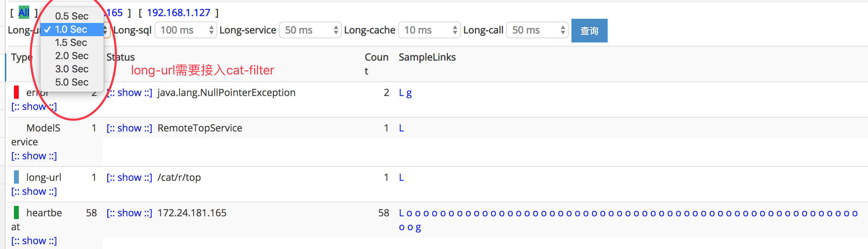Choose 2.0 Sec in the dropdown list

tap(72, 56)
